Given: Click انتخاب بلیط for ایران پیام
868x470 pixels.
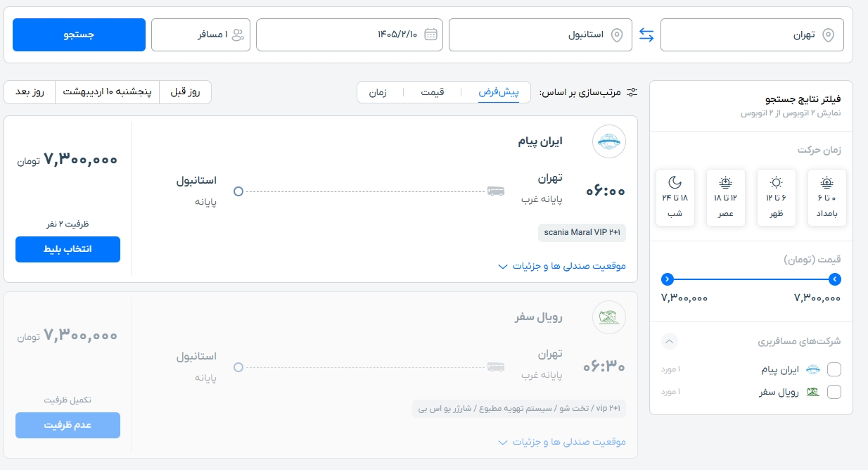Looking at the screenshot, I should 68,249.
